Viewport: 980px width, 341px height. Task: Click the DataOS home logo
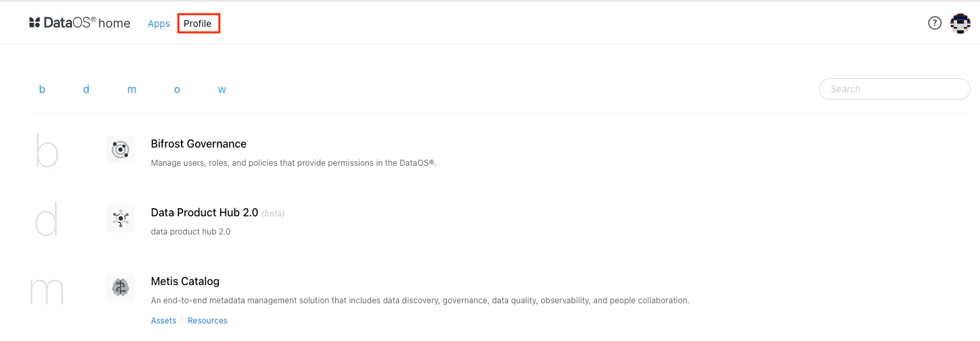click(x=79, y=23)
